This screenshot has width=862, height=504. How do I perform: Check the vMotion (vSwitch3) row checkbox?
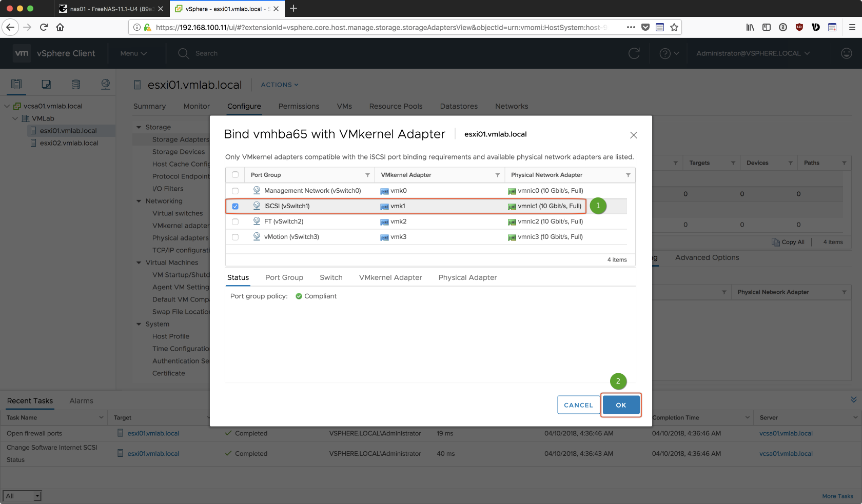(x=236, y=237)
